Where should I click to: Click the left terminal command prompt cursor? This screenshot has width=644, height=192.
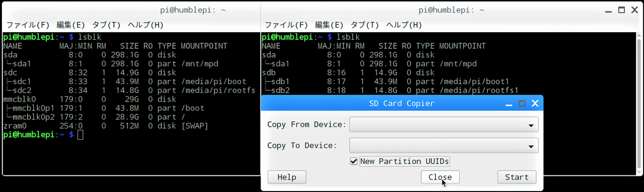click(x=80, y=135)
